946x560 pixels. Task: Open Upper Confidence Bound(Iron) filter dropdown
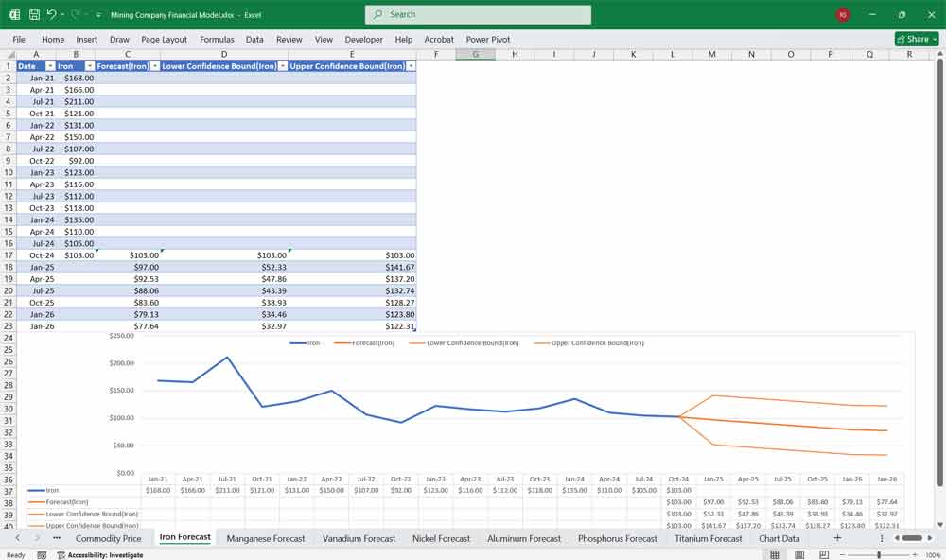pyautogui.click(x=411, y=66)
